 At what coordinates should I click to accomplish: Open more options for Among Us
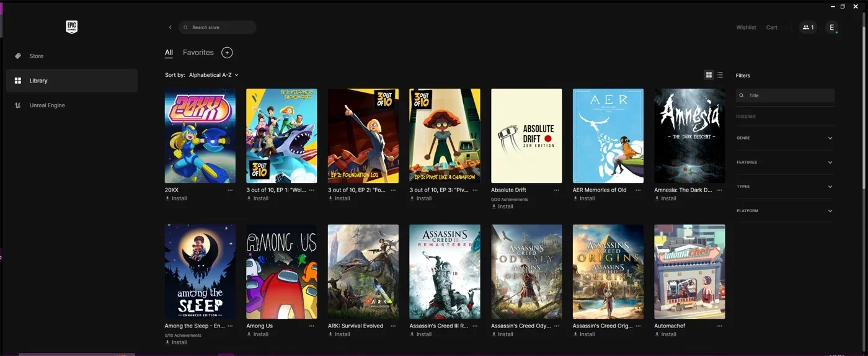click(312, 326)
